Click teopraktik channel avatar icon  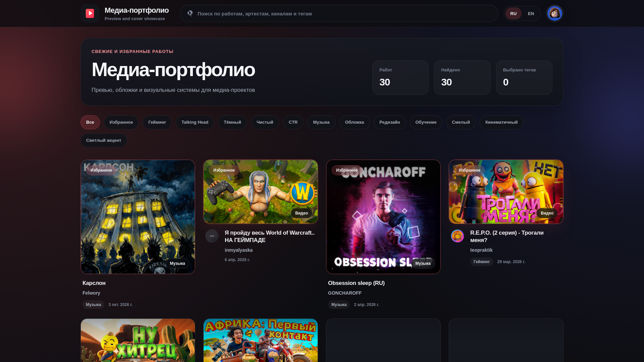pos(458,236)
